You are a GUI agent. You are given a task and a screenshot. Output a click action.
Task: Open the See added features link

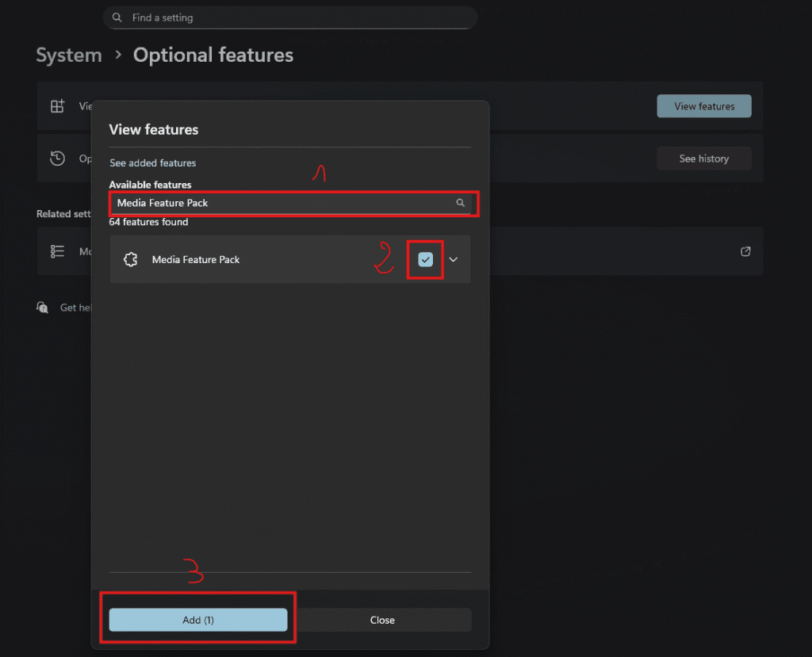(x=153, y=163)
